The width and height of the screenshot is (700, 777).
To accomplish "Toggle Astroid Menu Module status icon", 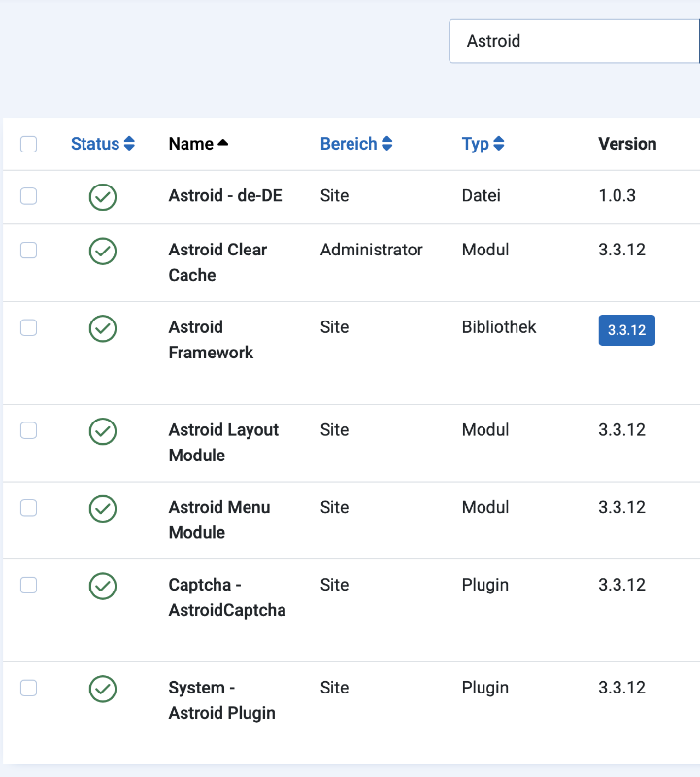I will point(103,508).
